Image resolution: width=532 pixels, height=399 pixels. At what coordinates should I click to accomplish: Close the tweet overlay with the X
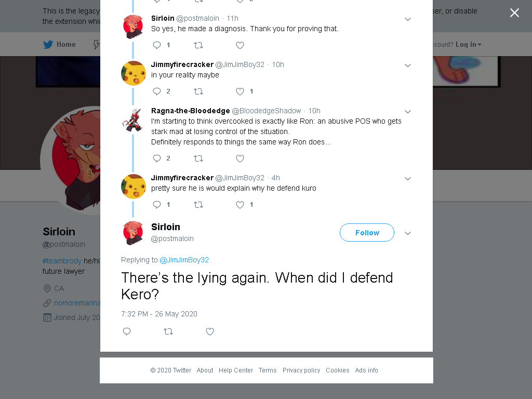click(514, 13)
